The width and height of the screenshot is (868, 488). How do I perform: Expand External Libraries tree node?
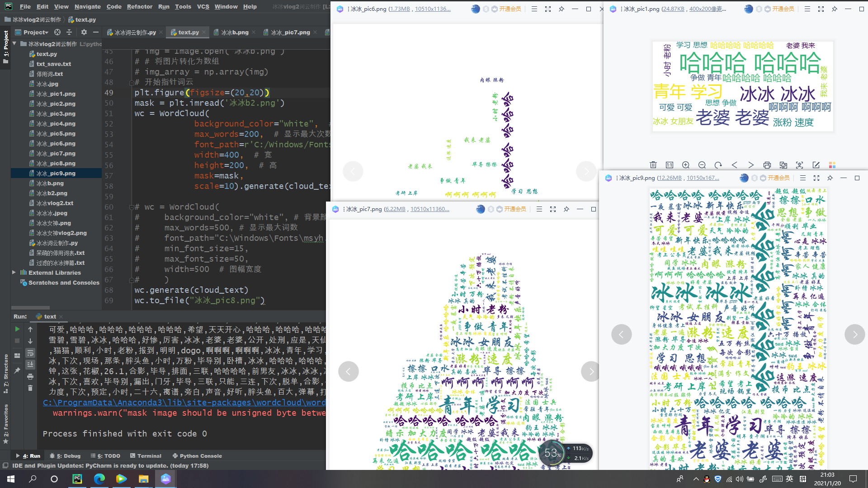[x=14, y=272]
